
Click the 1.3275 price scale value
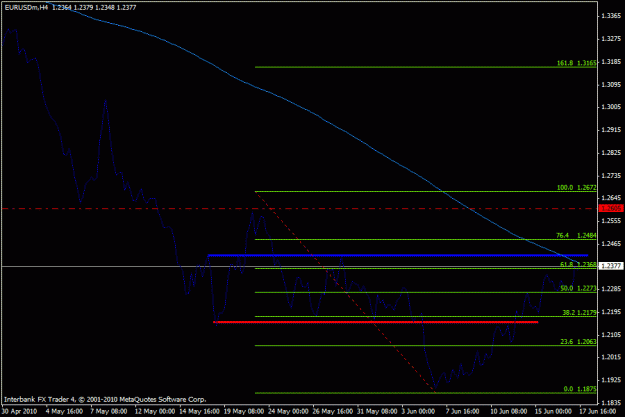click(x=611, y=39)
